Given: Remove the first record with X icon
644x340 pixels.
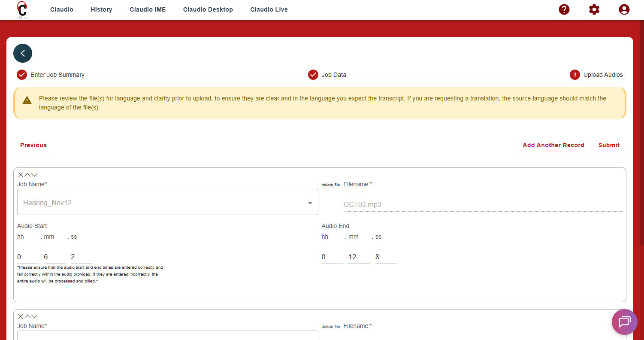Looking at the screenshot, I should coord(21,175).
